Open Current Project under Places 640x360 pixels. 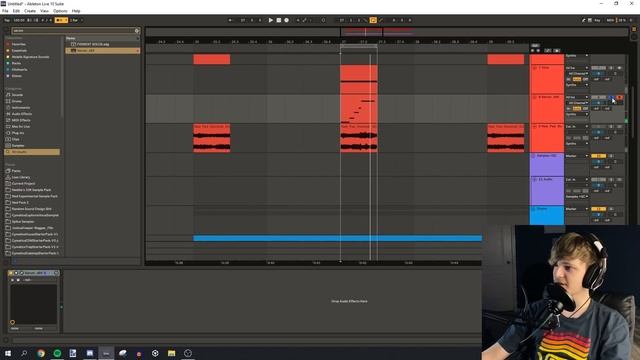(x=23, y=183)
